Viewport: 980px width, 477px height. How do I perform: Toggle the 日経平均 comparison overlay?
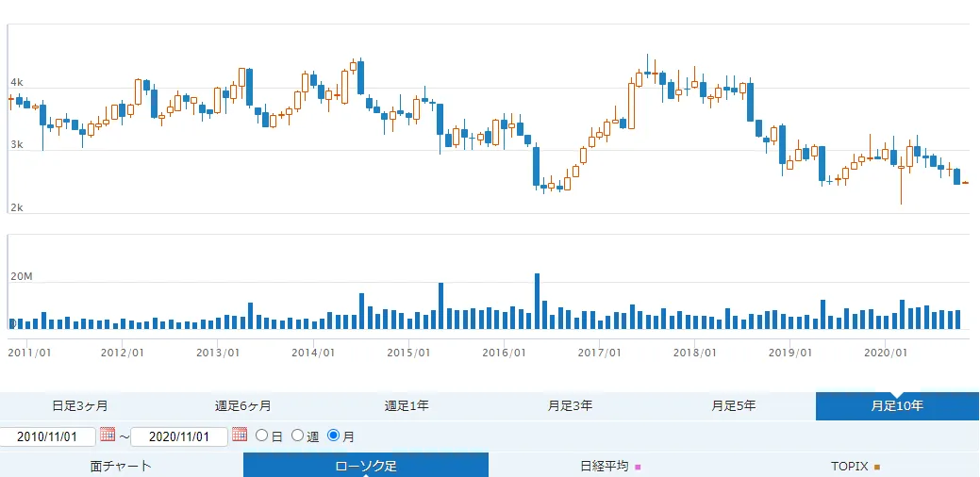[610, 466]
